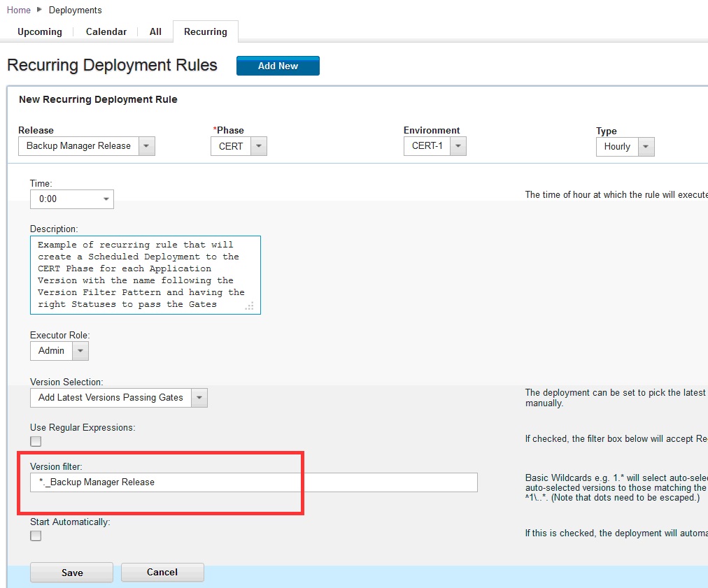Go to Home breadcrumb link
The image size is (708, 588).
point(19,10)
